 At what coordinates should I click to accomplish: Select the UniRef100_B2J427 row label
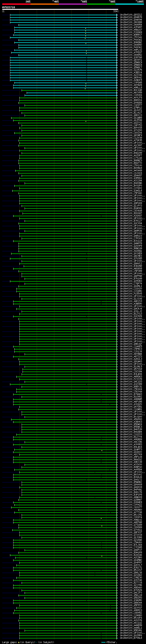tap(131, 113)
